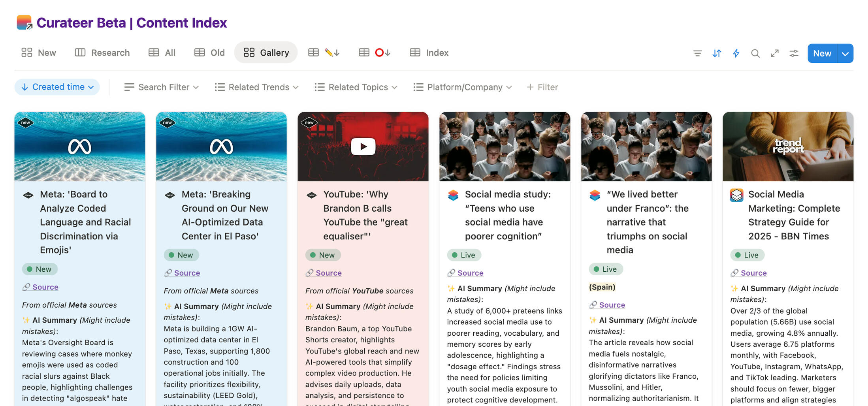
Task: Click 'new' badge on YouTube cover
Action: pos(309,122)
